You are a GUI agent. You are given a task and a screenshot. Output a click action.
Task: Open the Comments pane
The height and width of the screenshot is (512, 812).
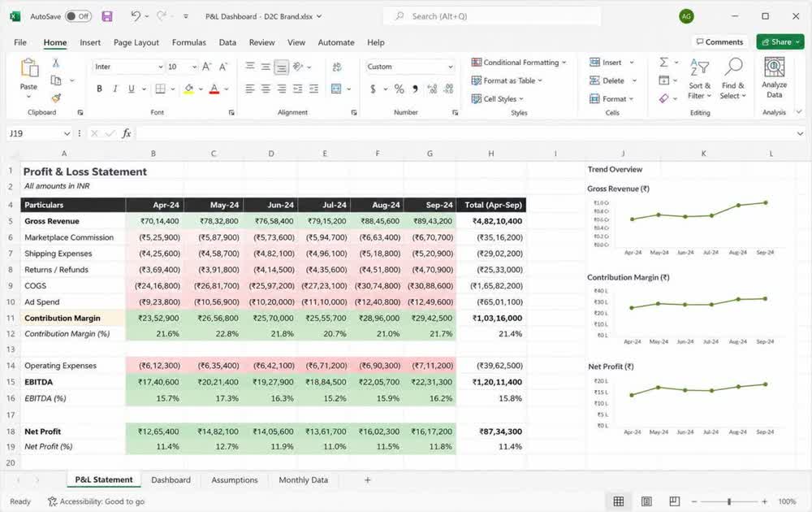click(x=719, y=42)
